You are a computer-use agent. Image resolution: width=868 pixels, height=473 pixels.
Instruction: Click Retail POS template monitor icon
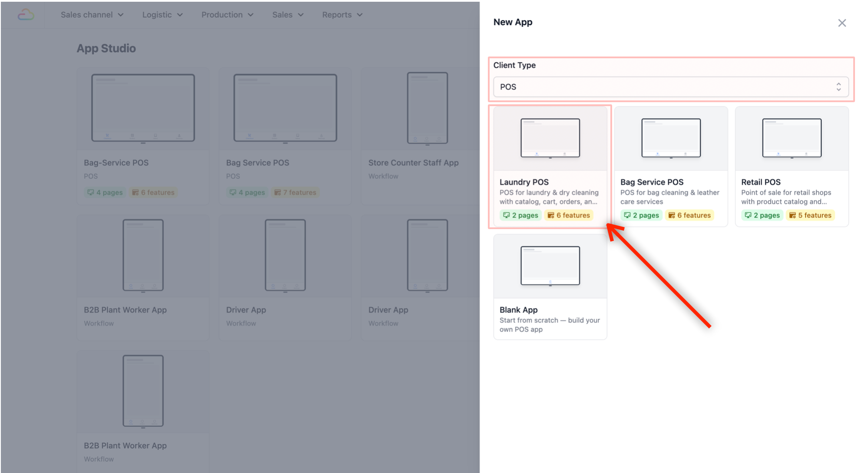(x=792, y=138)
